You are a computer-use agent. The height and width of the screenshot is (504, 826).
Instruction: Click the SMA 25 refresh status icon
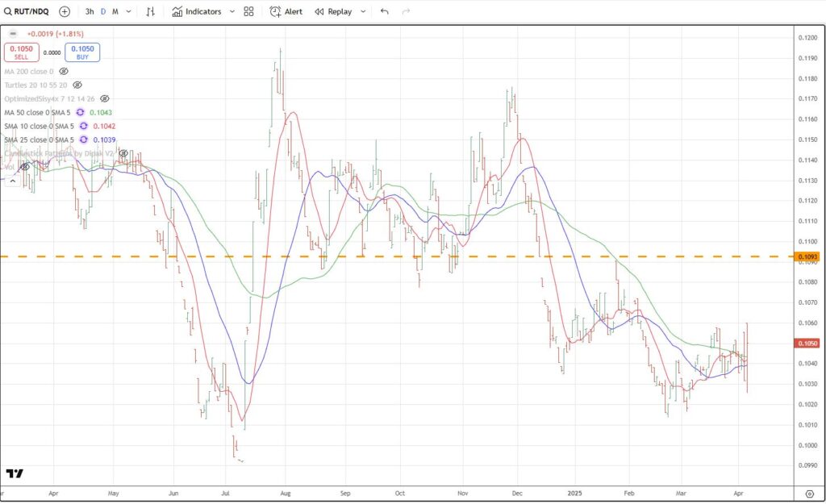coord(82,140)
